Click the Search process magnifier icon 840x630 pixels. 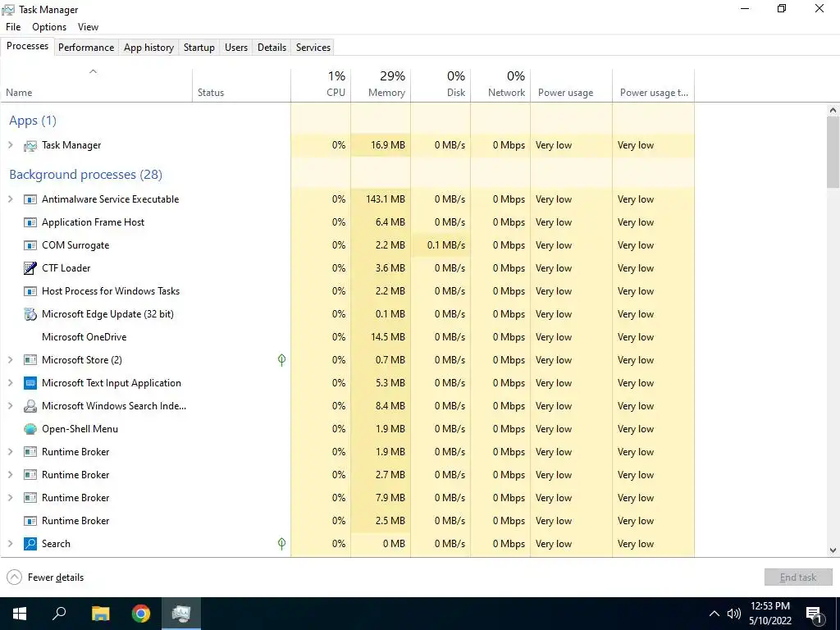30,544
